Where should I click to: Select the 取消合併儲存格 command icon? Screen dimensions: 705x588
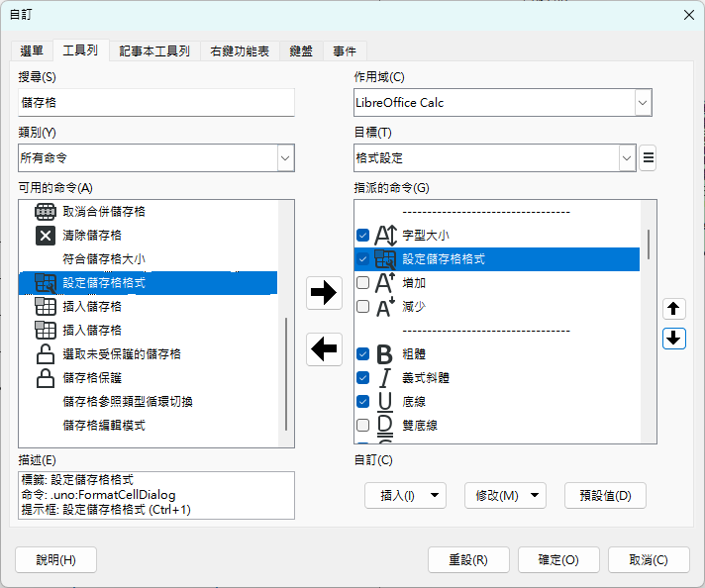point(45,212)
